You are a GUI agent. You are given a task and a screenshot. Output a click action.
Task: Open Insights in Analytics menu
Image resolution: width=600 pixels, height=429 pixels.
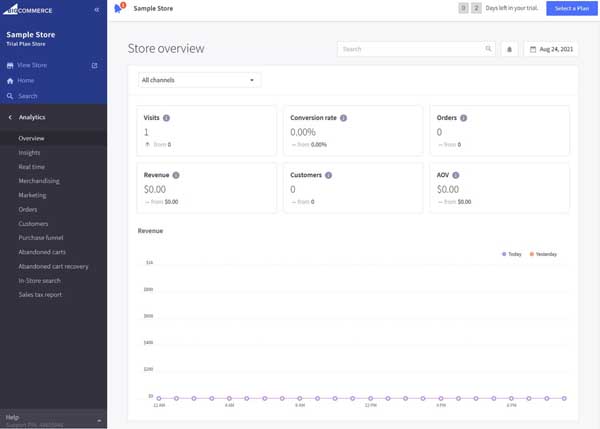click(29, 153)
